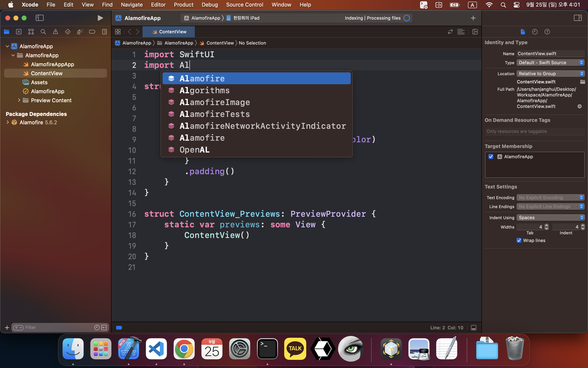Open the Report navigator
The width and height of the screenshot is (588, 368).
click(105, 32)
